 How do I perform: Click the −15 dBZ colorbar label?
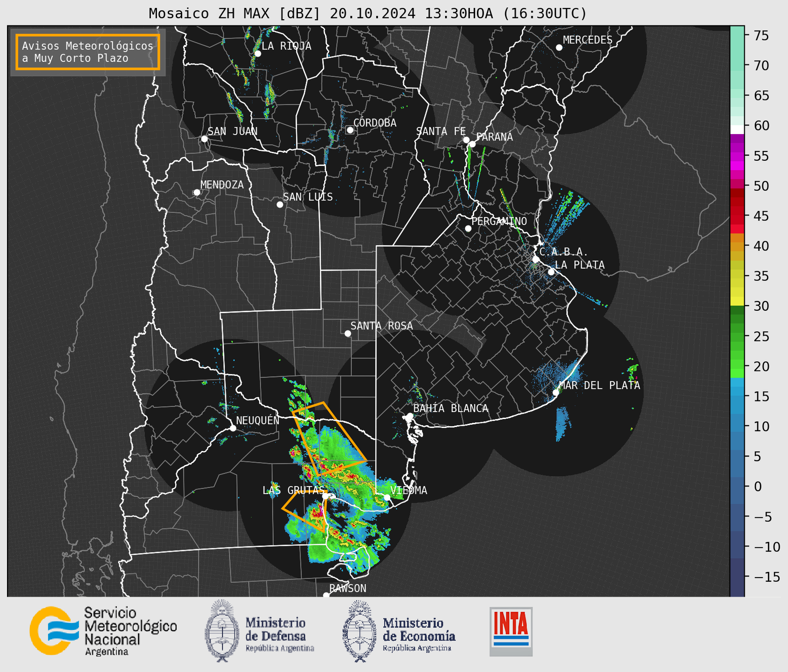pos(767,577)
